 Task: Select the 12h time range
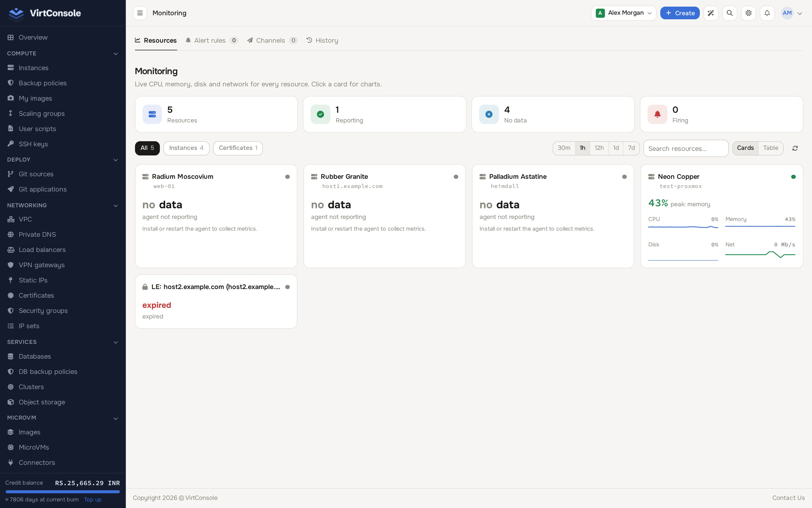tap(599, 148)
